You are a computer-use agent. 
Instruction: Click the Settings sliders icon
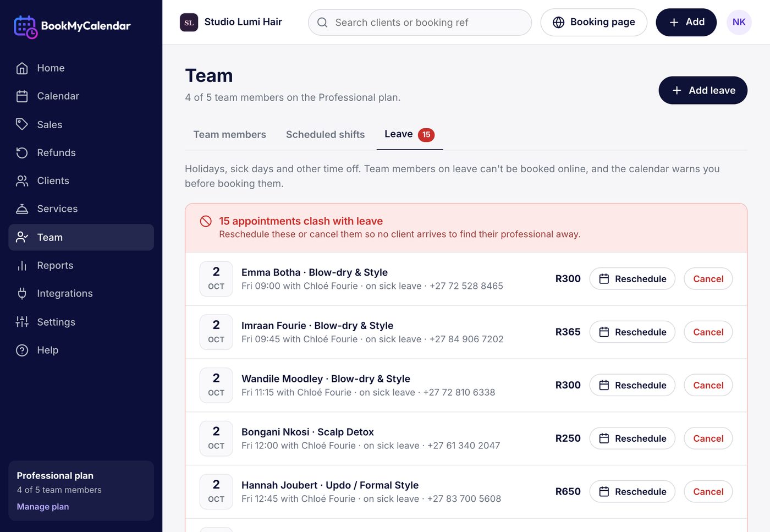[x=22, y=322]
